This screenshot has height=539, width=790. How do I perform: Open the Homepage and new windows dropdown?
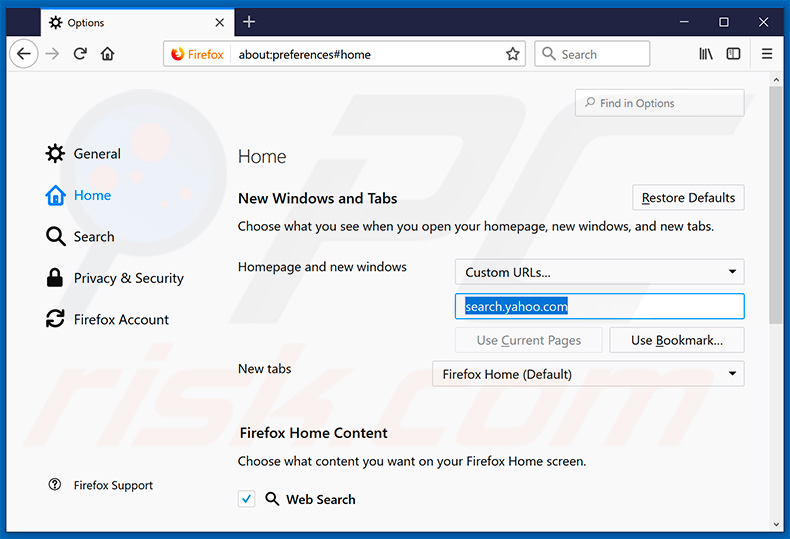click(x=599, y=272)
